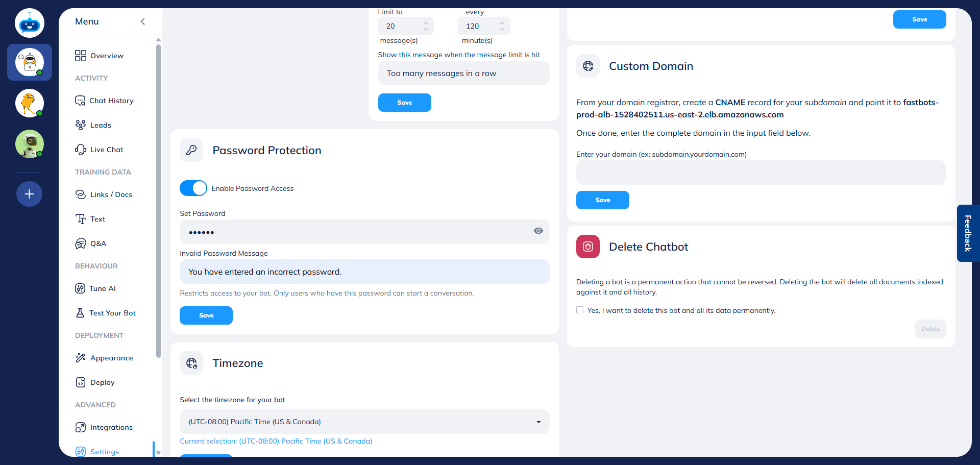Click the Links / Docs icon
The width and height of the screenshot is (980, 465).
tap(81, 194)
